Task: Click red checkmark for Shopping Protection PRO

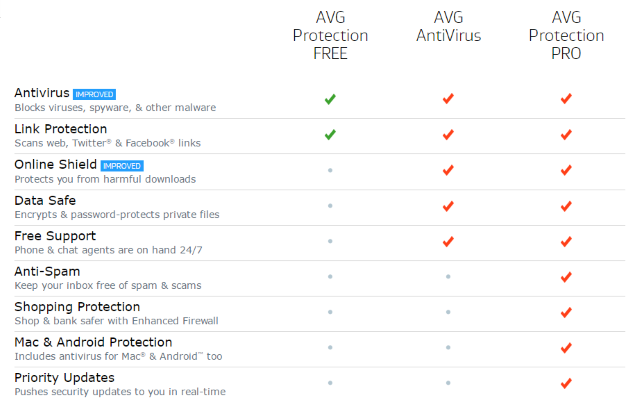Action: [566, 313]
